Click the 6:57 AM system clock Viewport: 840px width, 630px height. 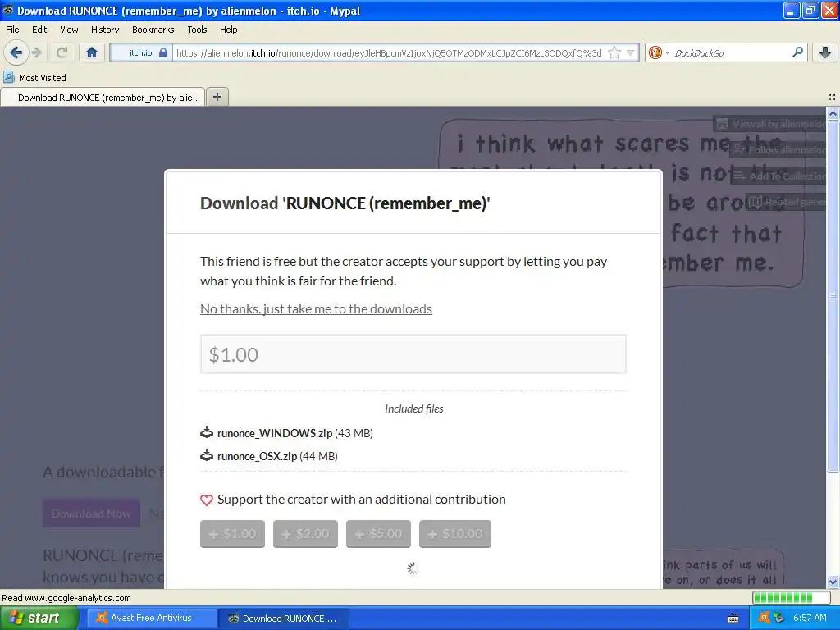point(810,618)
